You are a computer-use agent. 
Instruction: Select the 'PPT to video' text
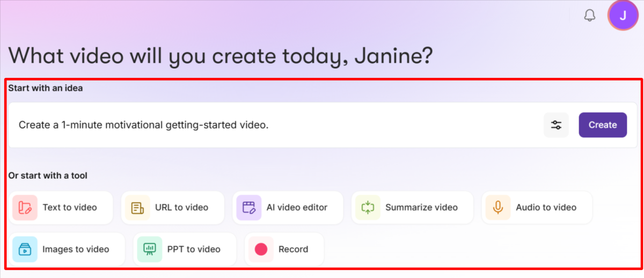[x=194, y=249]
